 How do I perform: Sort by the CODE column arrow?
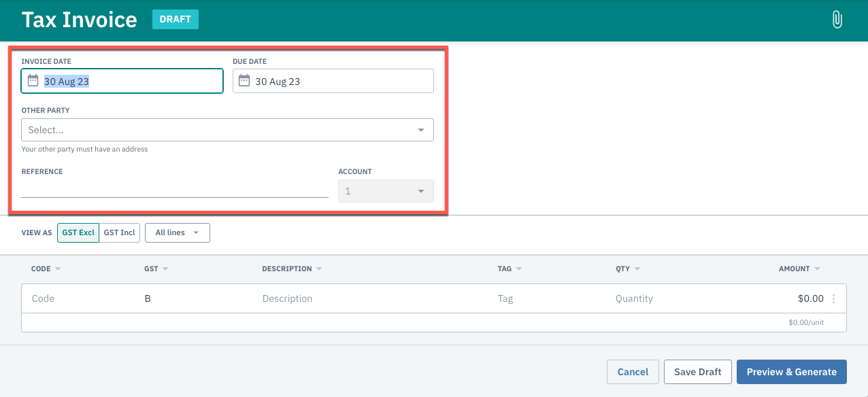tap(58, 269)
